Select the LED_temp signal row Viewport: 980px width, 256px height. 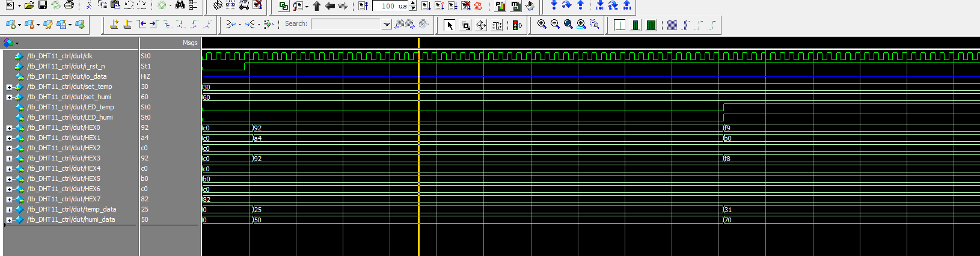(70, 107)
